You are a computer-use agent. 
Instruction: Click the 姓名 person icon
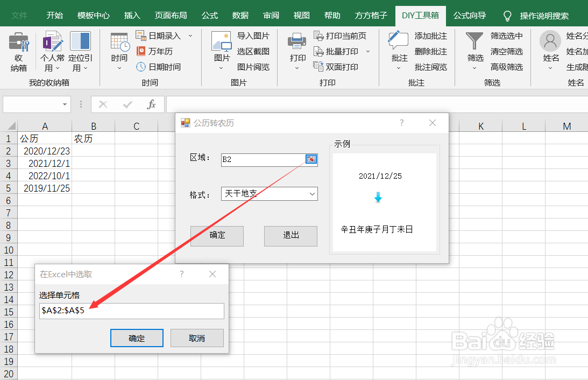pos(550,41)
